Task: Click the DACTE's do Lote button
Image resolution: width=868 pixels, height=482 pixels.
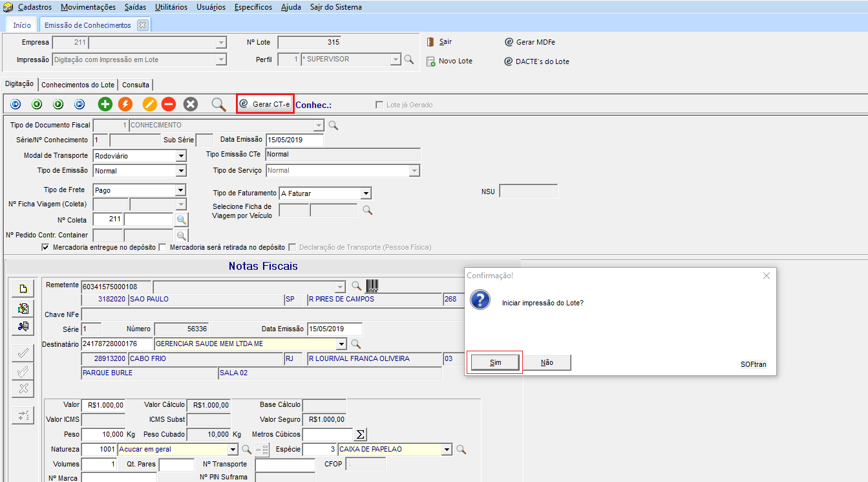Action: click(536, 61)
